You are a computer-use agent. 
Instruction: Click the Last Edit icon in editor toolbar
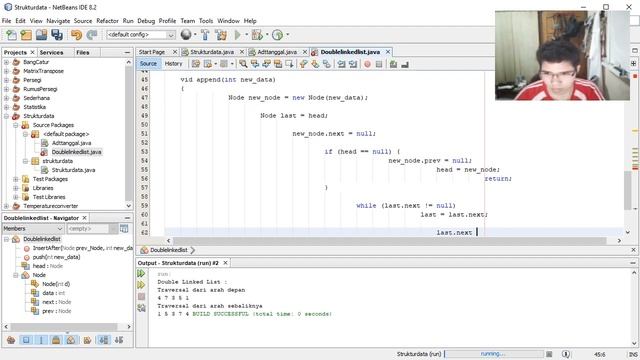click(196, 64)
